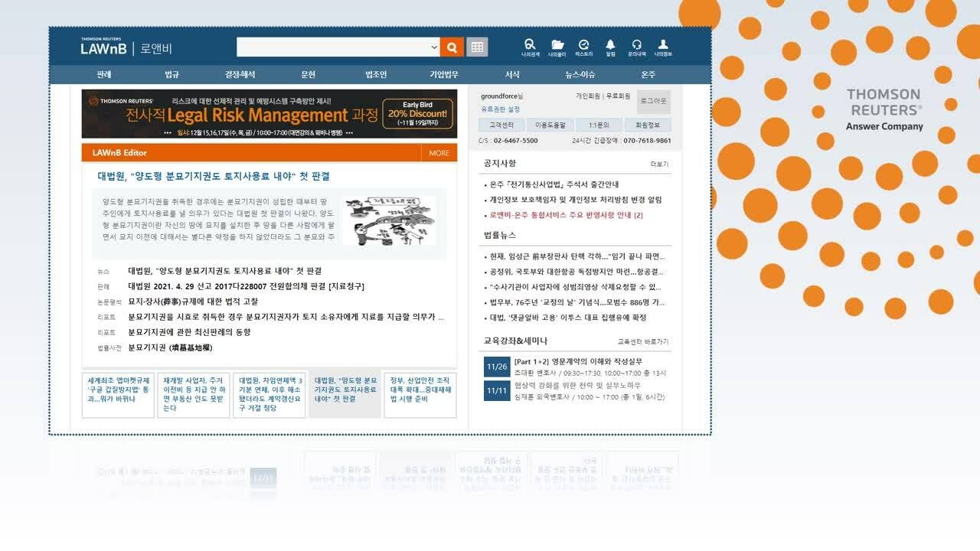This screenshot has width=980, height=551.
Task: Select the highlighted '양도형 분묘기지권' card
Action: pyautogui.click(x=345, y=395)
